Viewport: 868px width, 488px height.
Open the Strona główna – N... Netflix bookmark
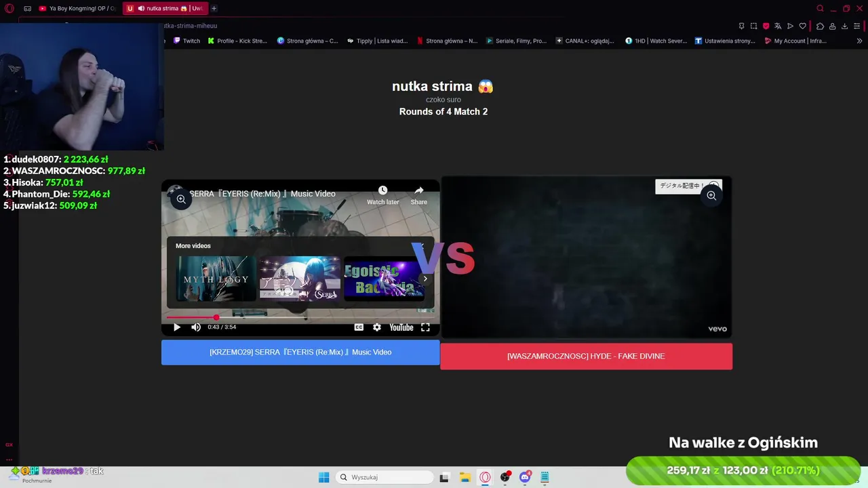[x=447, y=41]
